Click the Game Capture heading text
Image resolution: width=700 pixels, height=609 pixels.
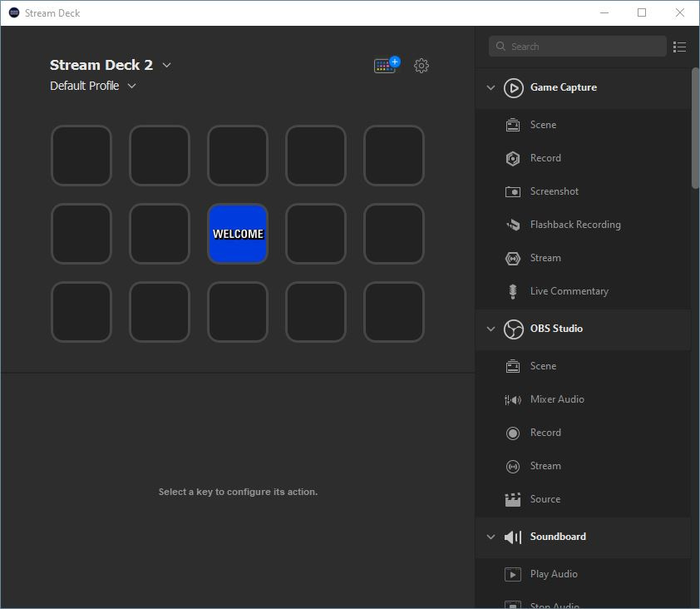click(564, 87)
